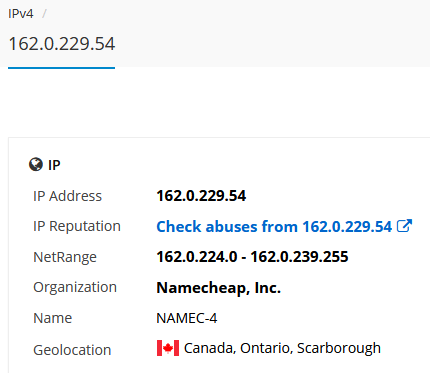The image size is (430, 373).
Task: Select NetRange value 162.0.224.0 - 162.0.239.255
Action: [x=252, y=257]
